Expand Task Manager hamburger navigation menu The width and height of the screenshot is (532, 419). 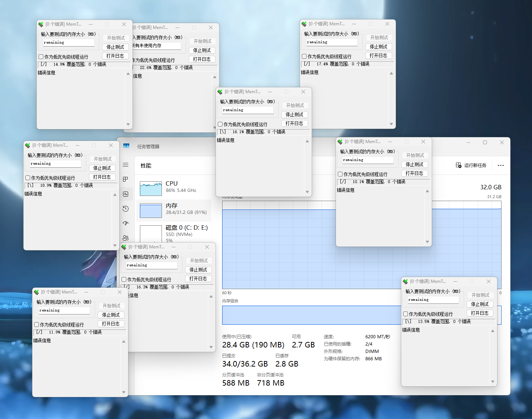(x=126, y=165)
